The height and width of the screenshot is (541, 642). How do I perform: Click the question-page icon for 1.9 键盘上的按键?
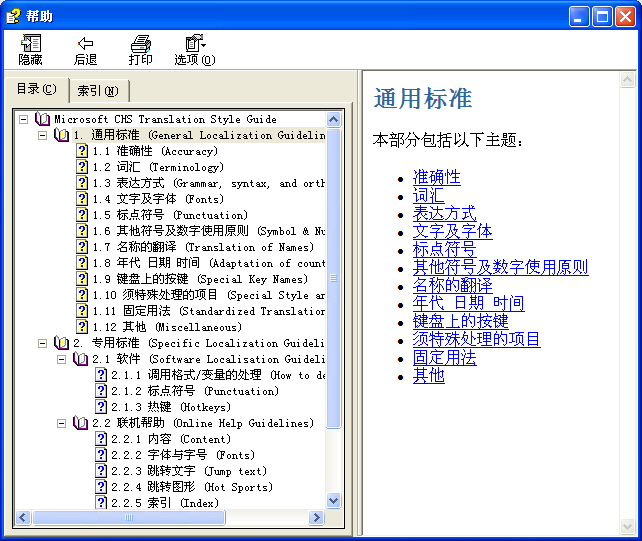coord(82,279)
